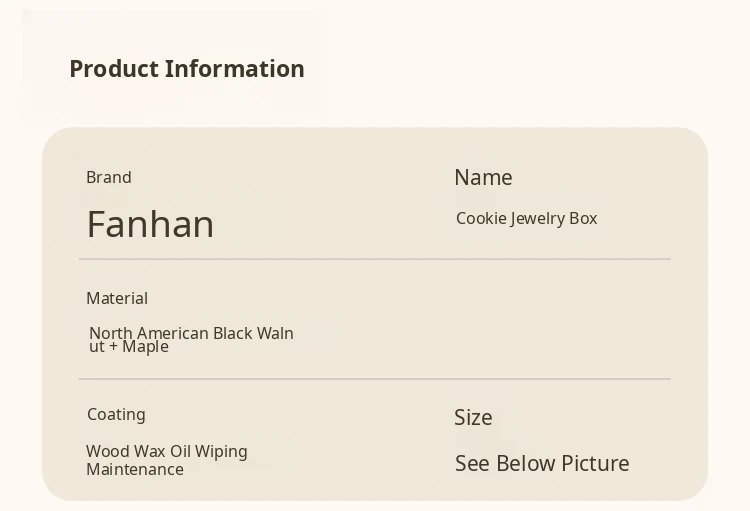Click the divider line above Coating
750x511 pixels.
(374, 379)
